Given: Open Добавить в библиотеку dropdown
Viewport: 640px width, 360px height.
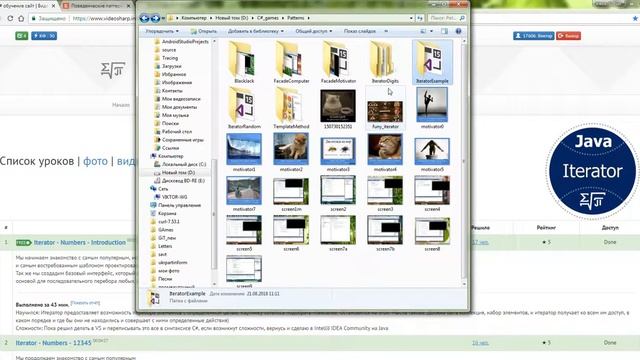Looking at the screenshot, I should 256,31.
